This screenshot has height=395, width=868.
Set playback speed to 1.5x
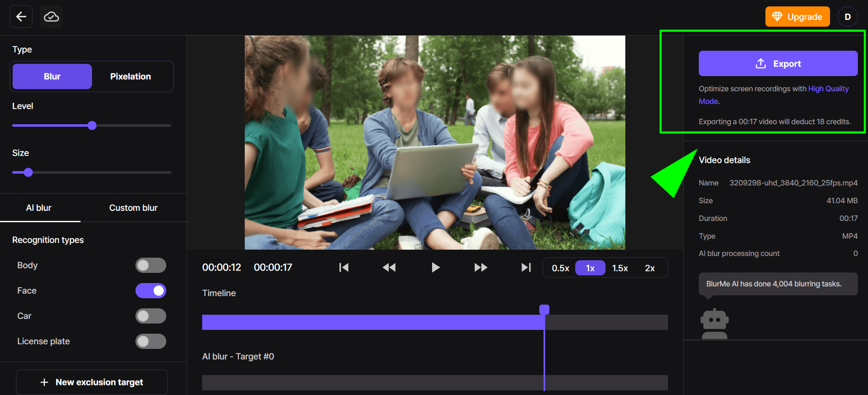pyautogui.click(x=620, y=268)
